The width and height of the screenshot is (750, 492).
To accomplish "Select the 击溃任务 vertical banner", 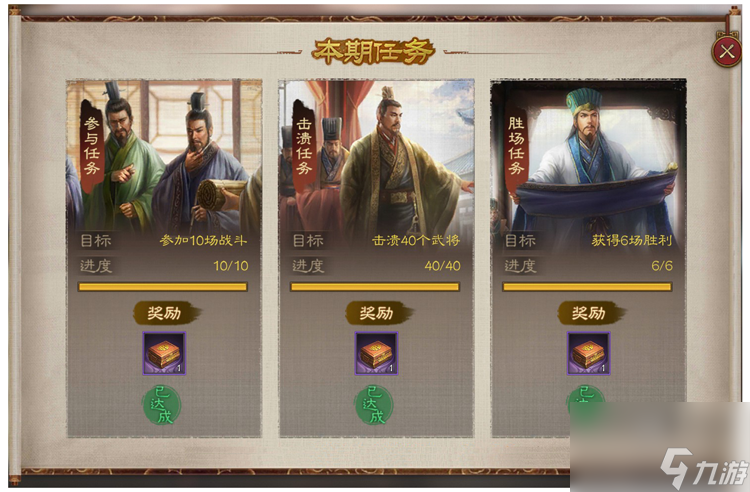I will 304,145.
